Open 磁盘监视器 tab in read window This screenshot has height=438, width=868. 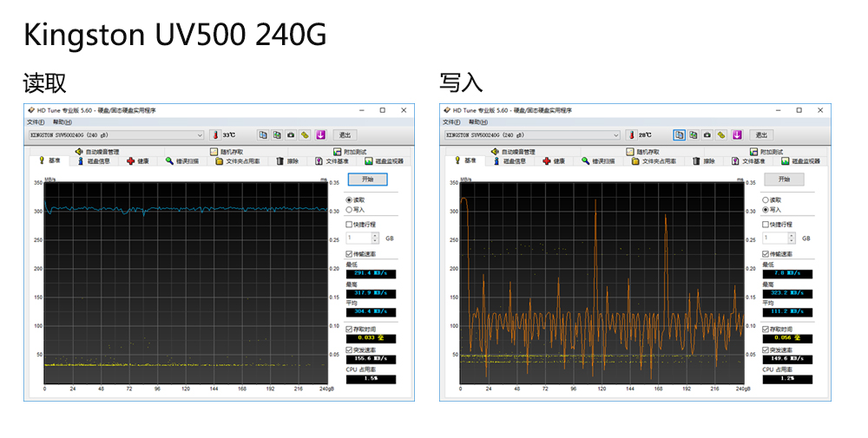pyautogui.click(x=384, y=161)
